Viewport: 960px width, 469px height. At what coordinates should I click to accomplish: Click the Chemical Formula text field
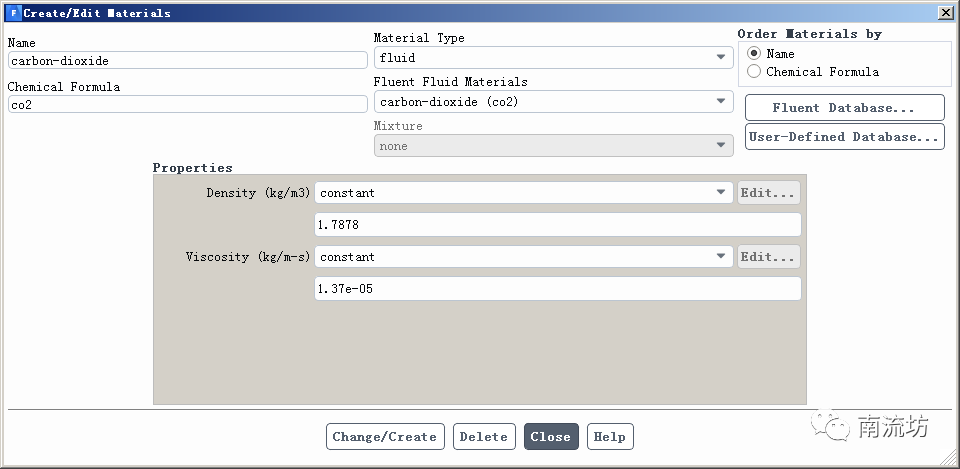point(187,104)
